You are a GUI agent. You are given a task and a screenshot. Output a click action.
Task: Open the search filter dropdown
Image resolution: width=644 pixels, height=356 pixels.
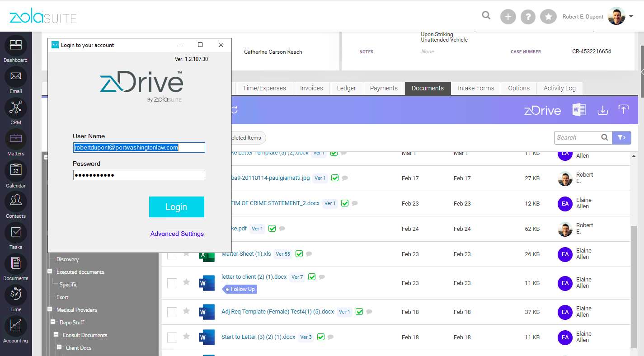(x=621, y=138)
